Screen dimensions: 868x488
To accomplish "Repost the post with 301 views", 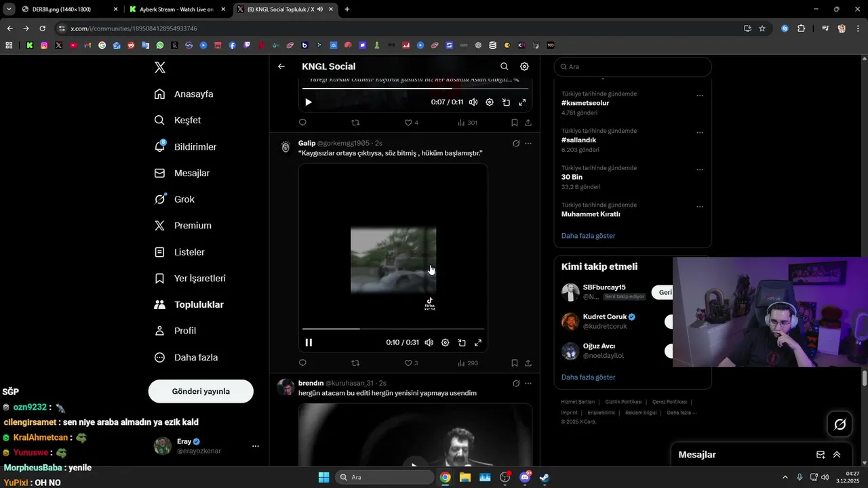I will coord(355,123).
